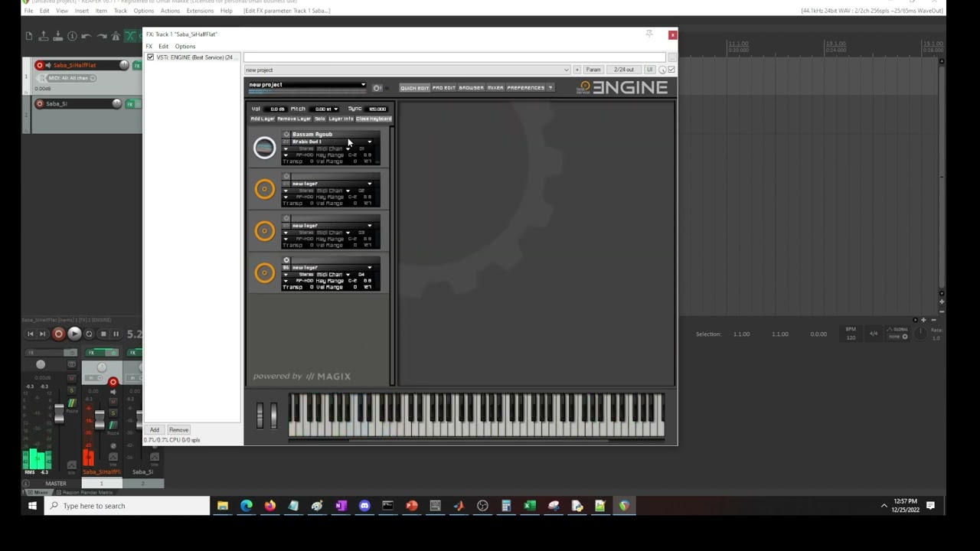
Task: Click Remove Layer in ENGINE
Action: [294, 119]
